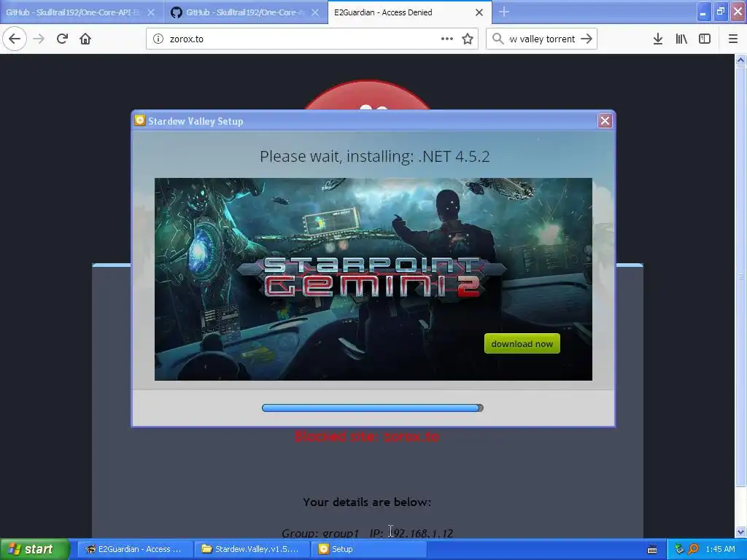Image resolution: width=747 pixels, height=560 pixels.
Task: Click the Group: group1 IP text
Action: 367,533
